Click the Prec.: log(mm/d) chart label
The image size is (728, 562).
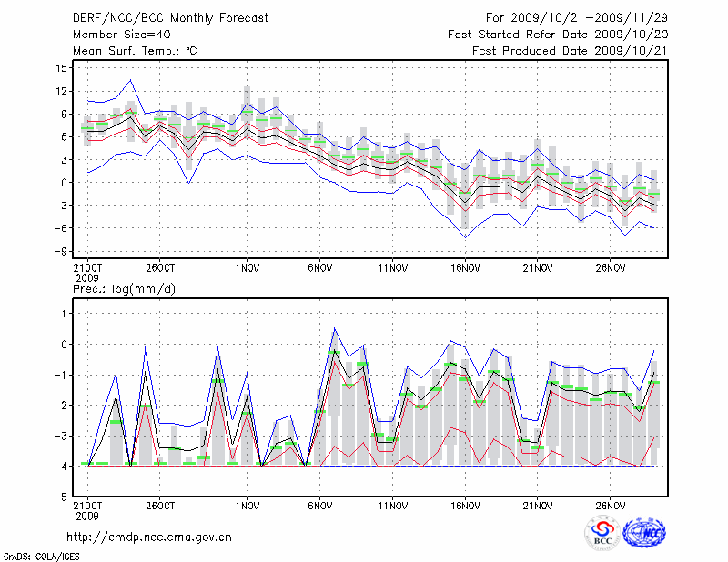click(122, 288)
